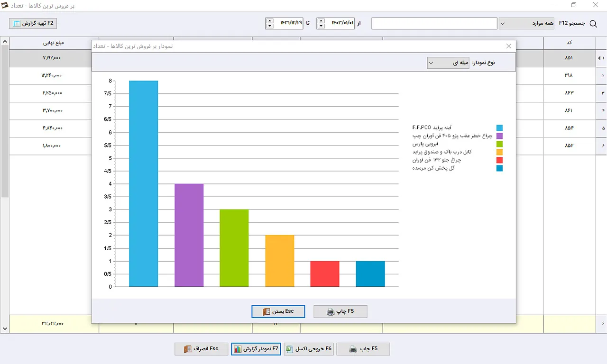Click the purple legend color swatch
The height and width of the screenshot is (364, 607).
(x=499, y=136)
